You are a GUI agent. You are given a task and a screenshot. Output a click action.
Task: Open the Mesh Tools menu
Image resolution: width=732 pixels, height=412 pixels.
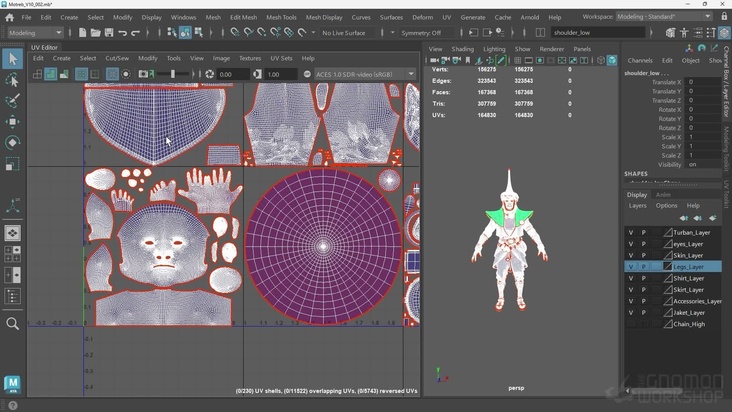(x=281, y=17)
